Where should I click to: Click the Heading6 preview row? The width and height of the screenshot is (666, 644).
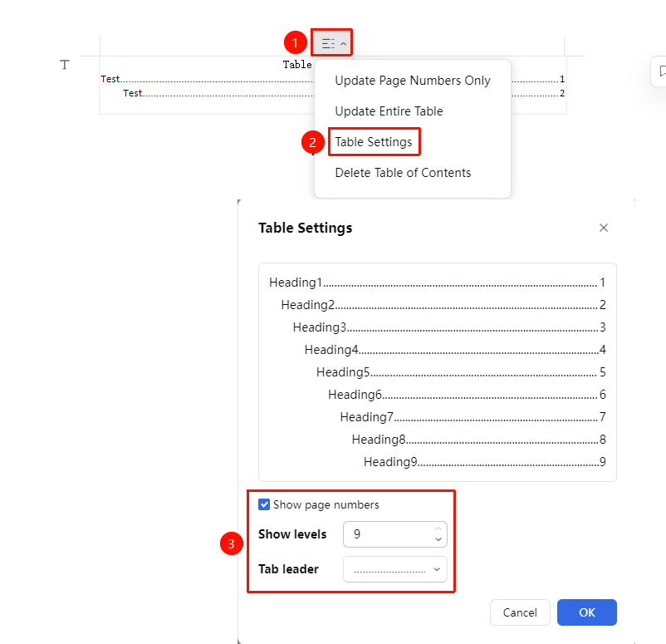467,395
